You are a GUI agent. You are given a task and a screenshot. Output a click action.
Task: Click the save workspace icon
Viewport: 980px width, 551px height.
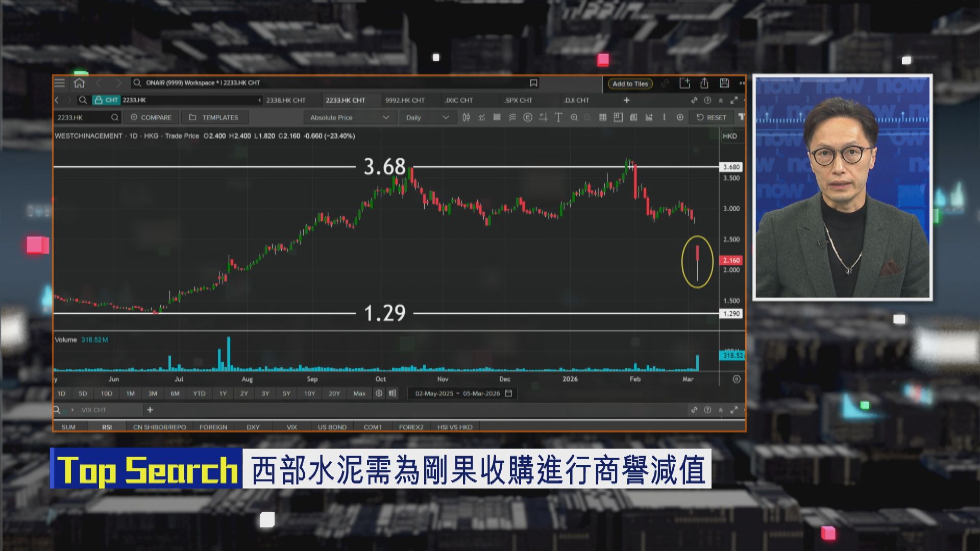[x=723, y=82]
